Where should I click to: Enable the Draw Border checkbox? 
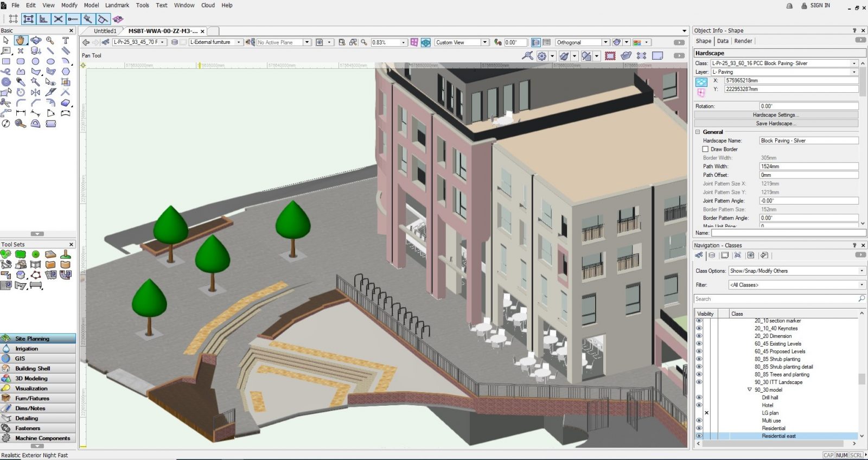[x=705, y=149]
